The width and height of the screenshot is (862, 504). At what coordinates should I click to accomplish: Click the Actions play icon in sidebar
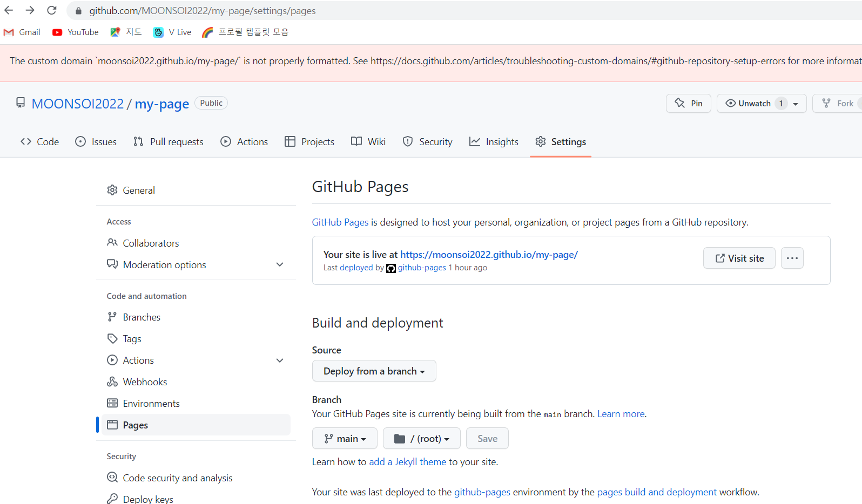coord(112,360)
